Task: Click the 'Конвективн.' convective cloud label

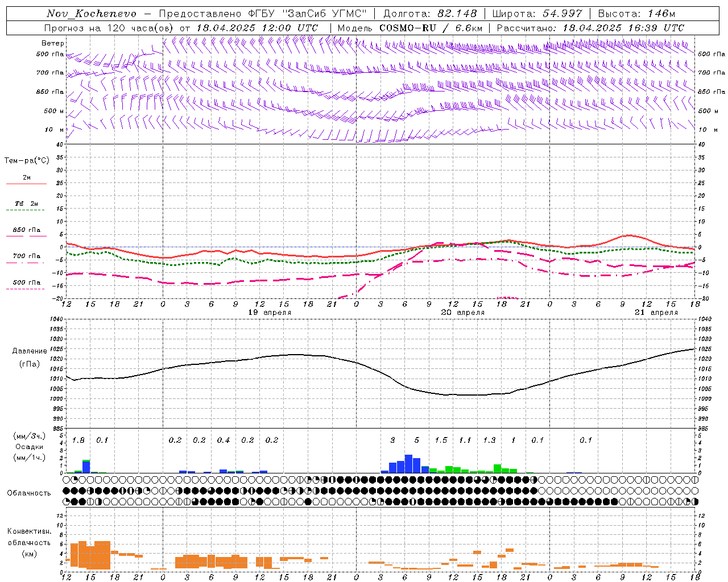Action: 29,531
